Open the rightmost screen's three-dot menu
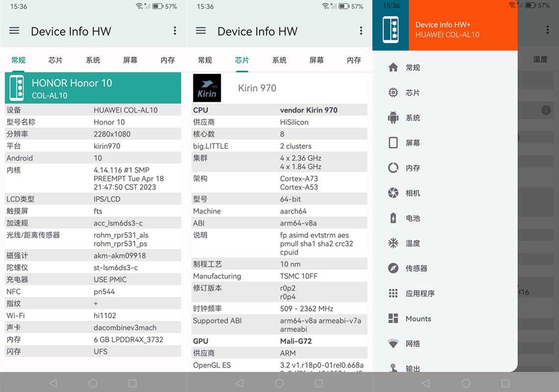The width and height of the screenshot is (559, 392). tap(547, 29)
